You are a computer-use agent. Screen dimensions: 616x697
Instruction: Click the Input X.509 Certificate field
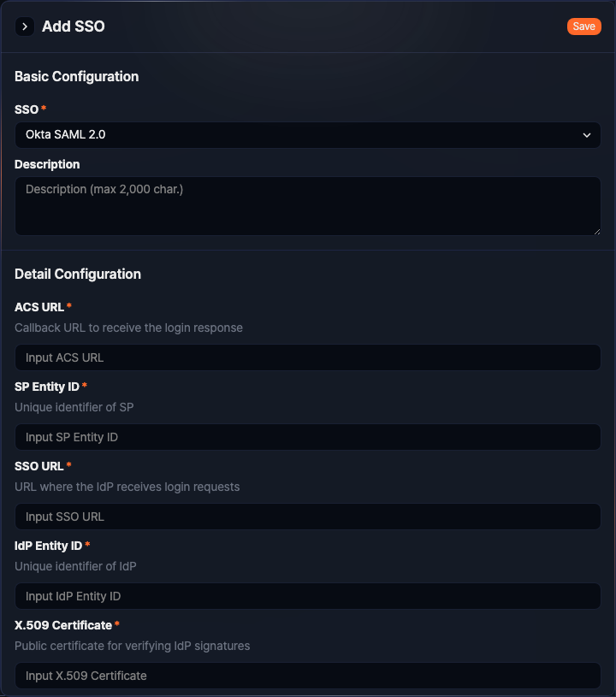tap(307, 676)
